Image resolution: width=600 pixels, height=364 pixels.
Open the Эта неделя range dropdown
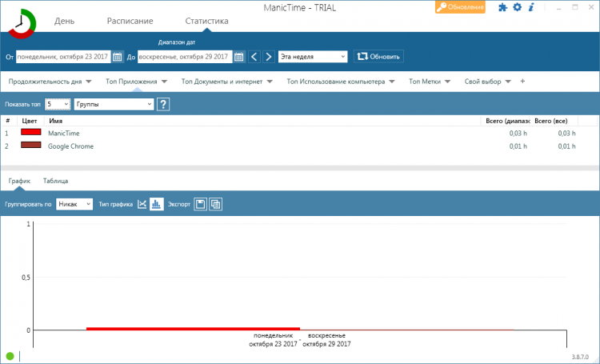(x=313, y=57)
